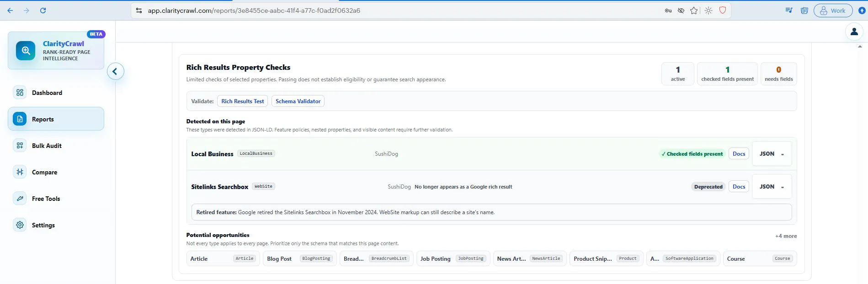The height and width of the screenshot is (284, 868).
Task: Select the BreadcrumbList schema opportunity
Action: [376, 258]
